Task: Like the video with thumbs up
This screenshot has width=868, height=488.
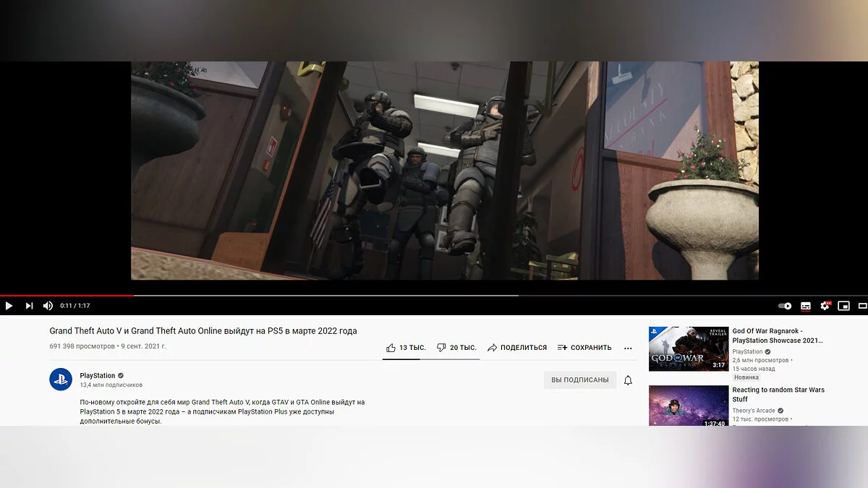Action: pos(404,348)
